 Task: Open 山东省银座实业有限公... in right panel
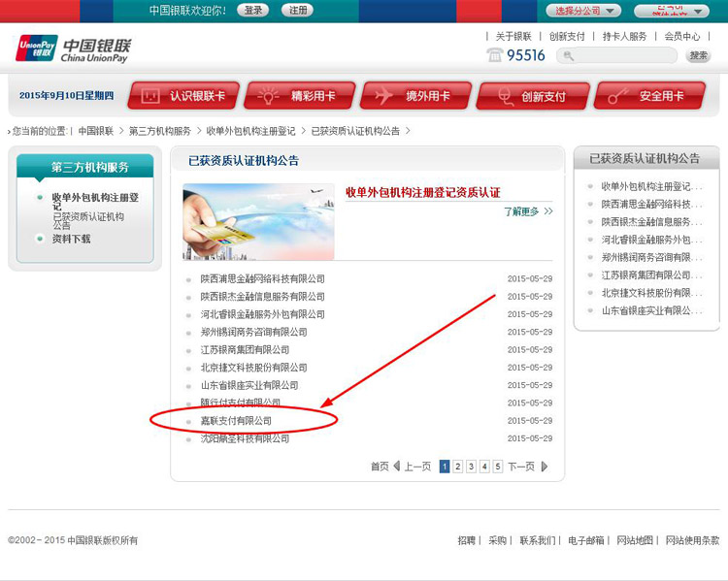pos(651,311)
